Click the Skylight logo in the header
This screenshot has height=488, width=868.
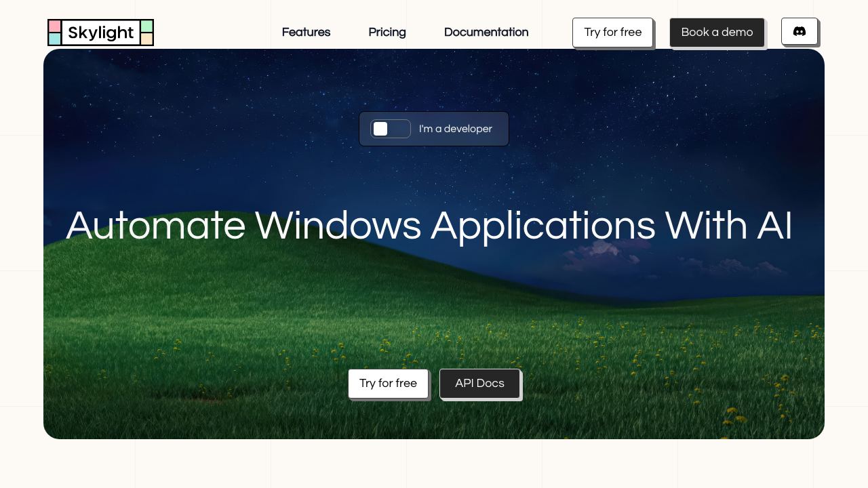[x=100, y=33]
